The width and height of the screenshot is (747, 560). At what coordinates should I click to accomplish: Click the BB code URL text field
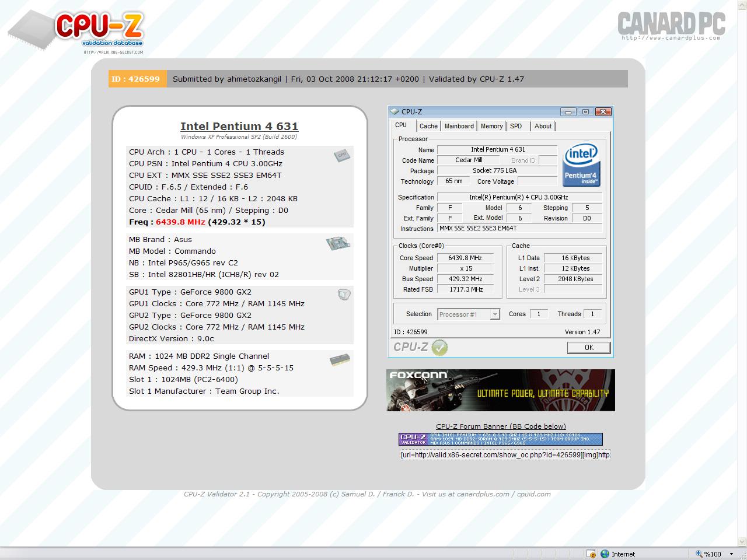pyautogui.click(x=505, y=454)
